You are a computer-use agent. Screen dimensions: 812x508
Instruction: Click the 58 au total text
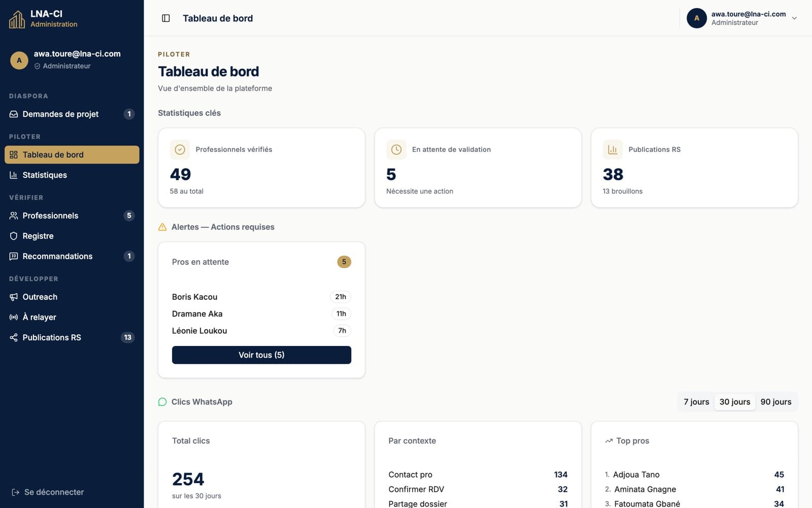(x=186, y=192)
